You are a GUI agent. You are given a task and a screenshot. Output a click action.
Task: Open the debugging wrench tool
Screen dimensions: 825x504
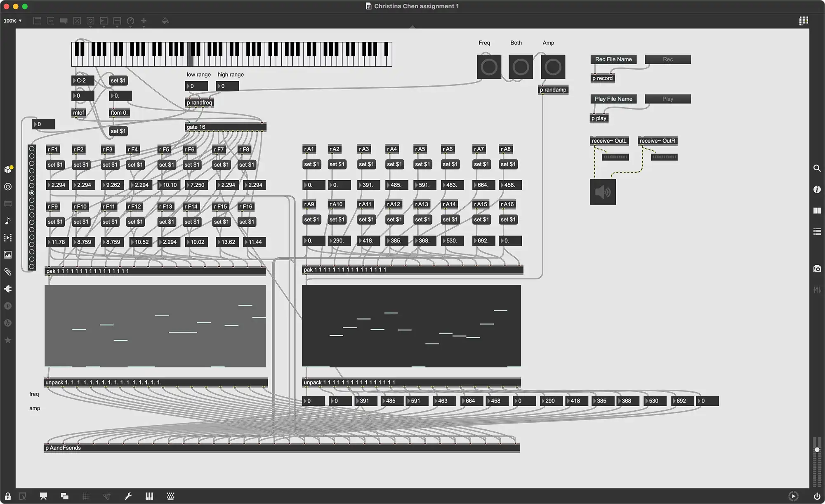(x=128, y=496)
